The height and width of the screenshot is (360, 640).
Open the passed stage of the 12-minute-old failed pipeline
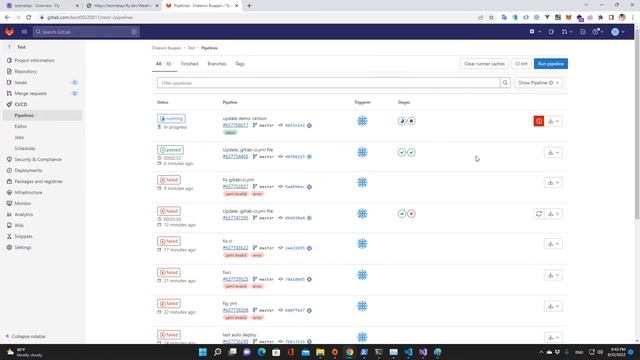(402, 214)
